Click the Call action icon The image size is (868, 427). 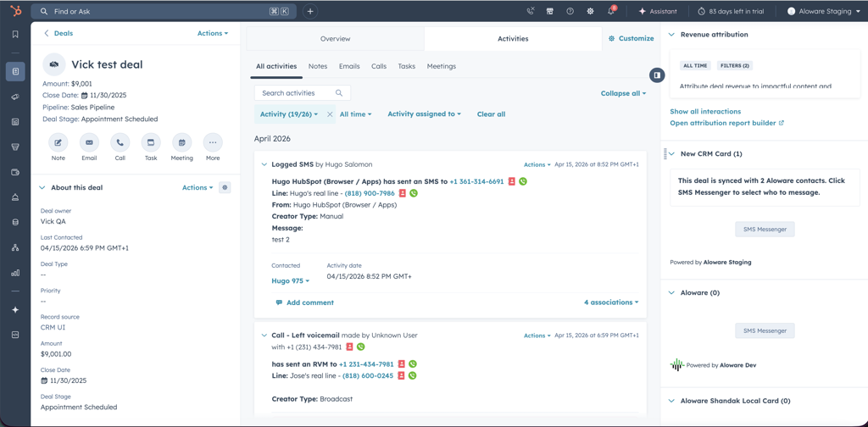tap(120, 142)
